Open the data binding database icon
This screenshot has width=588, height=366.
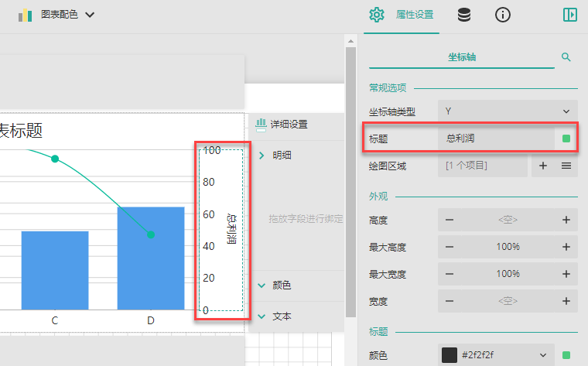point(464,15)
